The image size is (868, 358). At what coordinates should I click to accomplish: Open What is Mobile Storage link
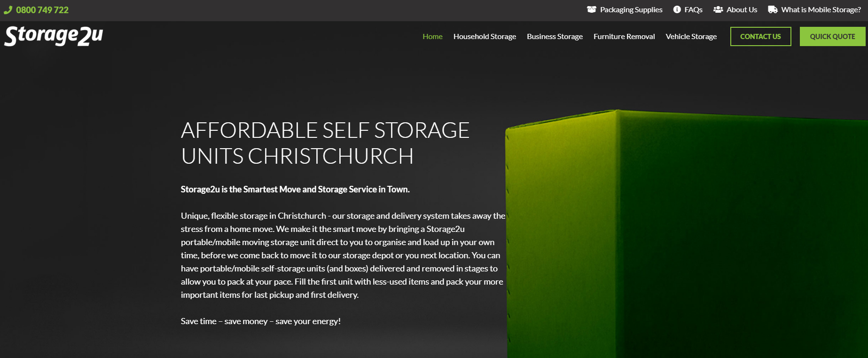(x=821, y=10)
